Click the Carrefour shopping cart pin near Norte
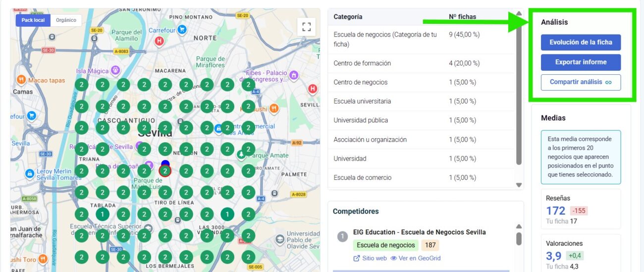 [182, 30]
